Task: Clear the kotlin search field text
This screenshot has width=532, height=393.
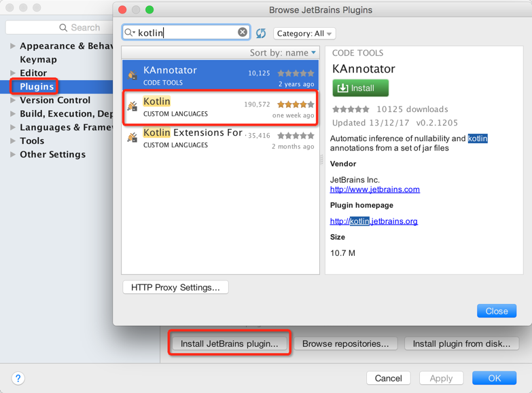Action: 243,32
